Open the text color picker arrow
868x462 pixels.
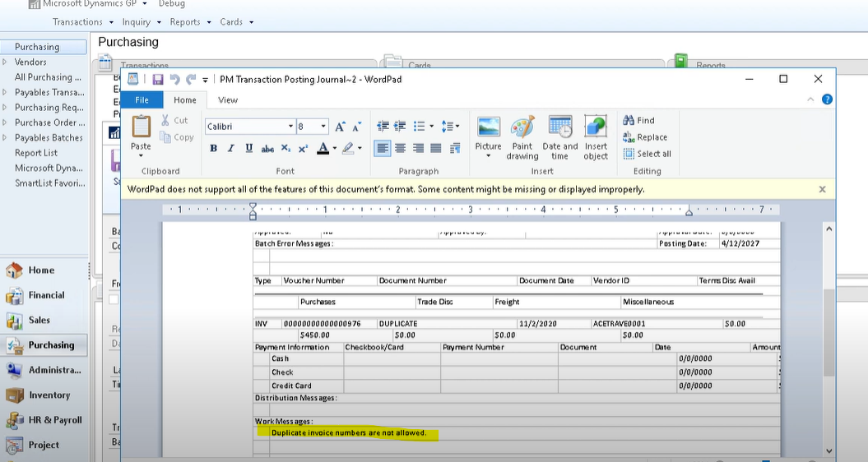(334, 149)
